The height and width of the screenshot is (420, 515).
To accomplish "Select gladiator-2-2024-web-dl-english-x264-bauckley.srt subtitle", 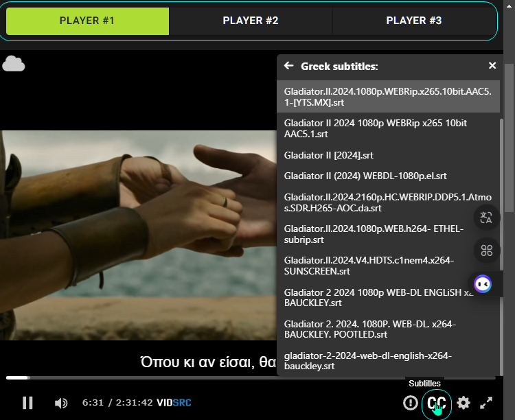I will coord(388,360).
